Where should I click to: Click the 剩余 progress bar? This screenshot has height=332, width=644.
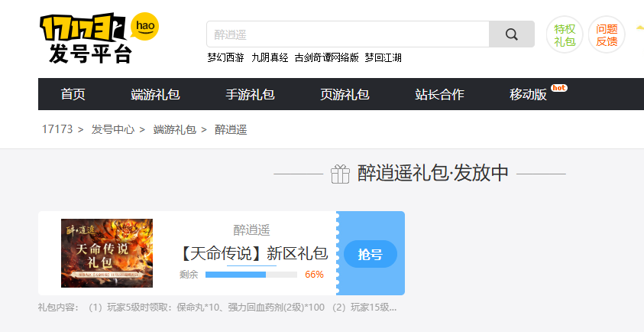click(x=251, y=275)
